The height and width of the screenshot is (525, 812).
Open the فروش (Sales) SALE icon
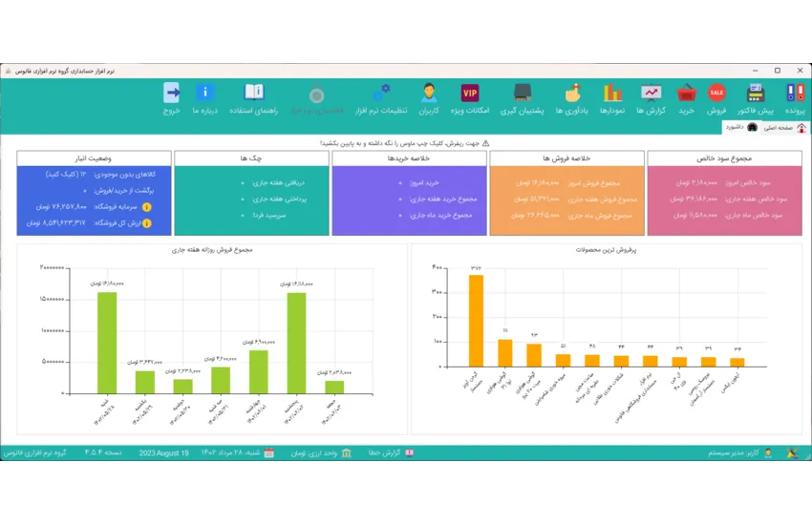716,94
